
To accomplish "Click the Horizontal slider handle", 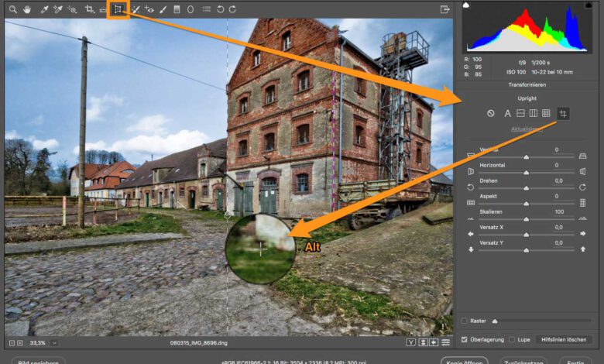I will [527, 173].
